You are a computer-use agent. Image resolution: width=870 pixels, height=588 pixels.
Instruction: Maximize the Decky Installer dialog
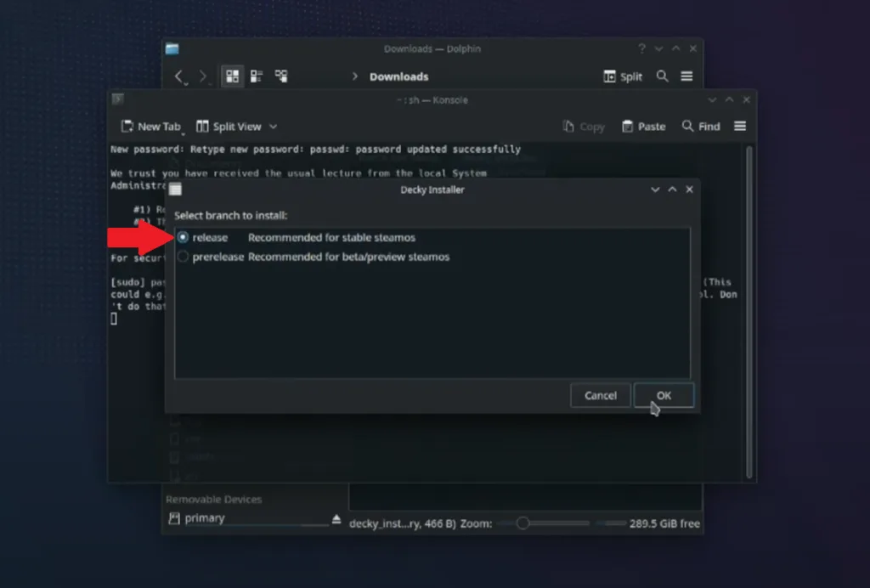pyautogui.click(x=673, y=189)
